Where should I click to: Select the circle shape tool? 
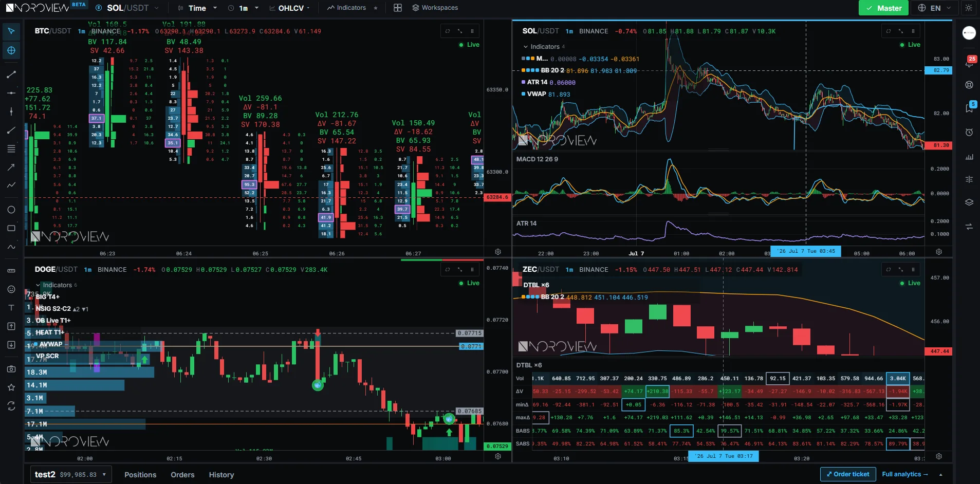11,210
